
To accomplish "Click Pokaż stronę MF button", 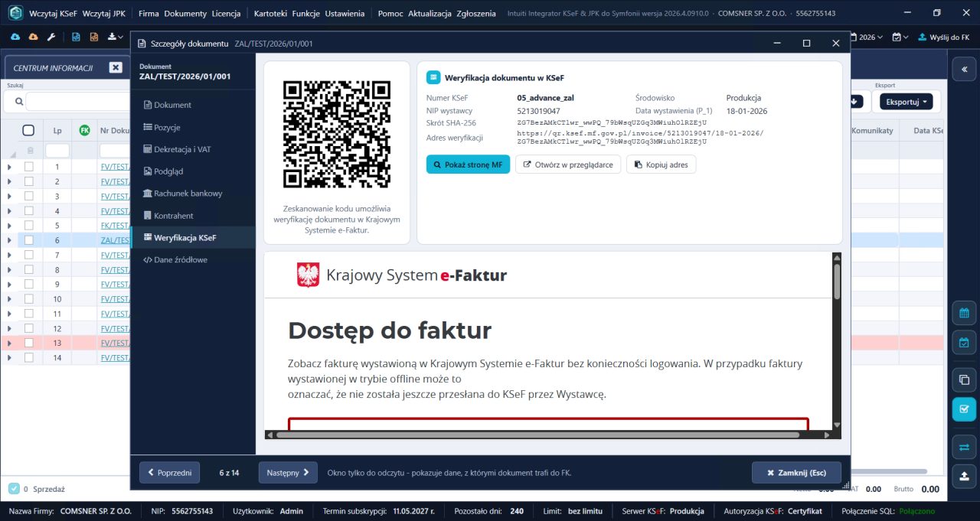I will click(468, 164).
